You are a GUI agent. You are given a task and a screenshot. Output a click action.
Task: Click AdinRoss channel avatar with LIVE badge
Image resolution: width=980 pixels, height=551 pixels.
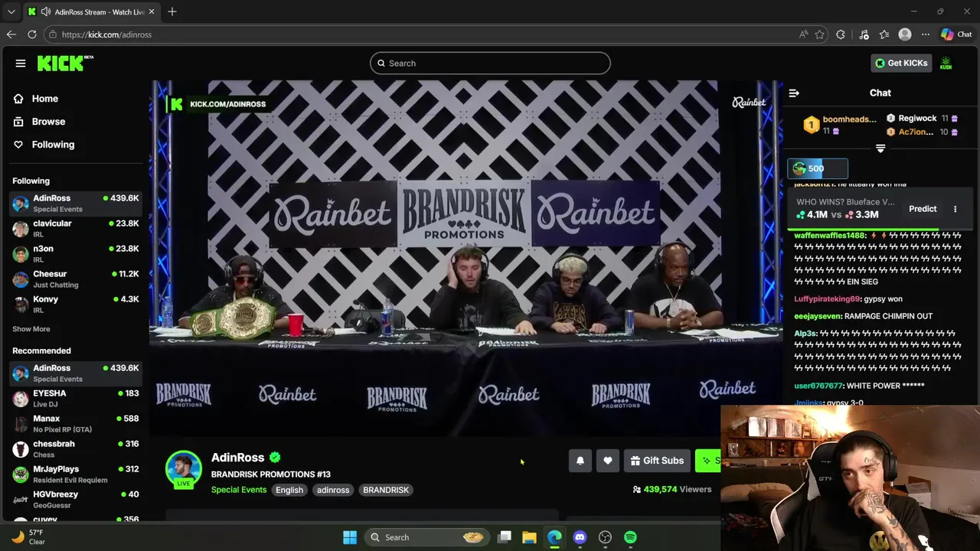[x=184, y=469]
